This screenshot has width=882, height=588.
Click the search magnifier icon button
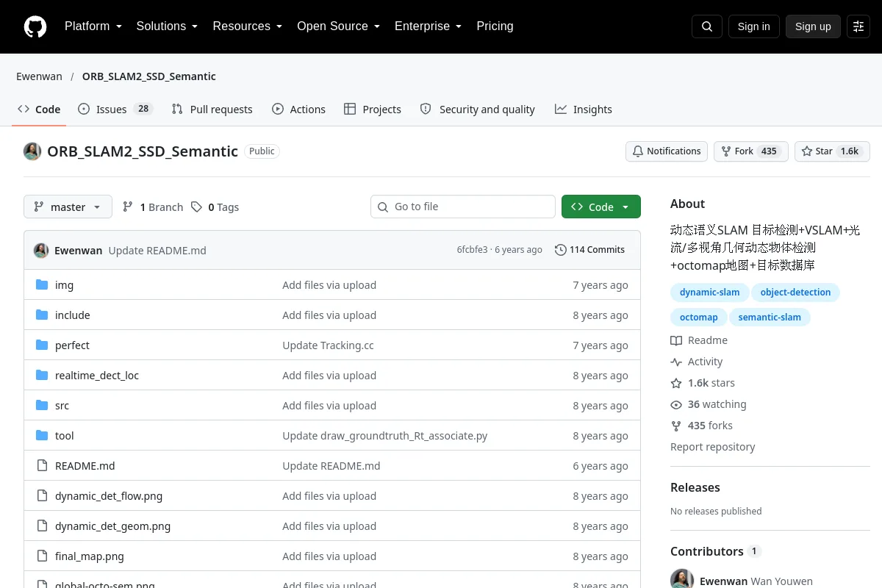[x=707, y=26]
